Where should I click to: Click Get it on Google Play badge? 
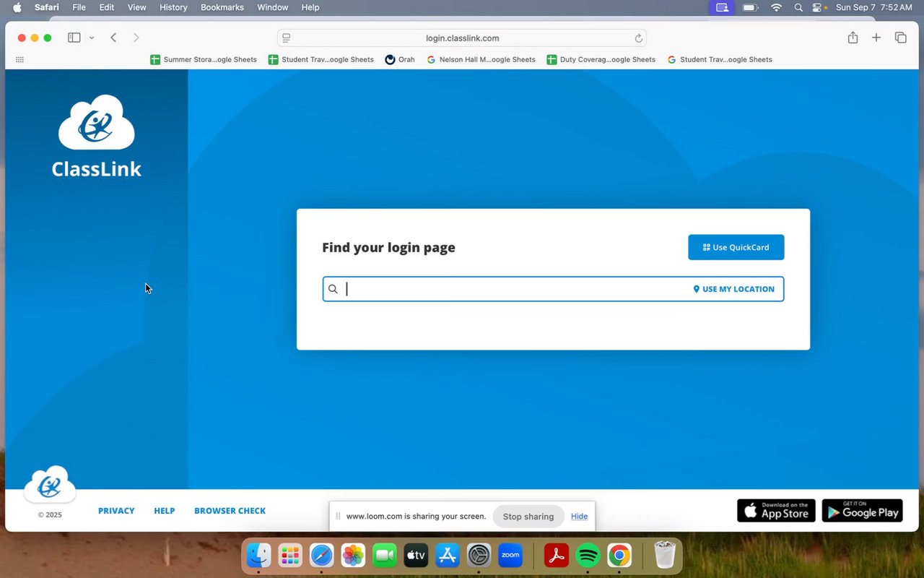tap(863, 511)
